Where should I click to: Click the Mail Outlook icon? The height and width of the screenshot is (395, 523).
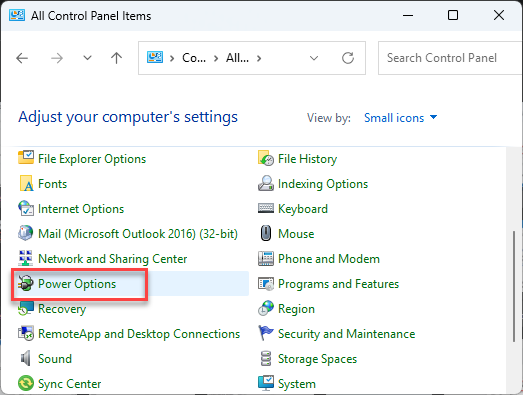tap(26, 233)
